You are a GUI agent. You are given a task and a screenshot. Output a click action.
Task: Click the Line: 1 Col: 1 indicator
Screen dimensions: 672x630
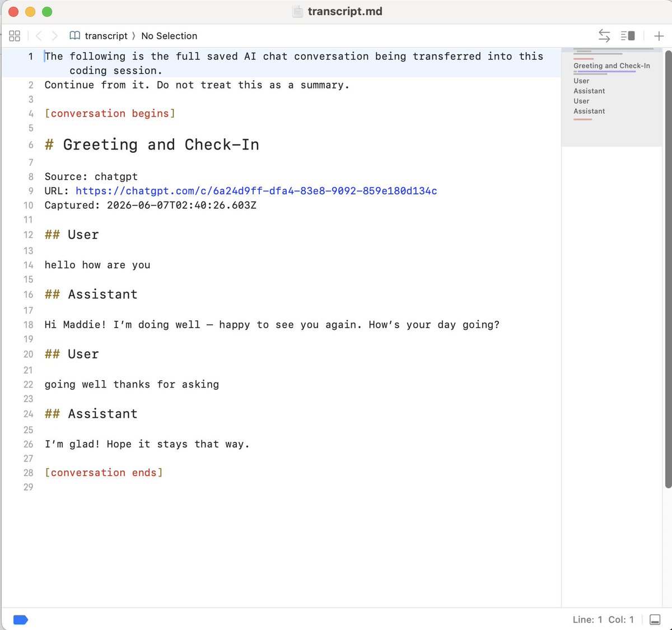click(603, 619)
